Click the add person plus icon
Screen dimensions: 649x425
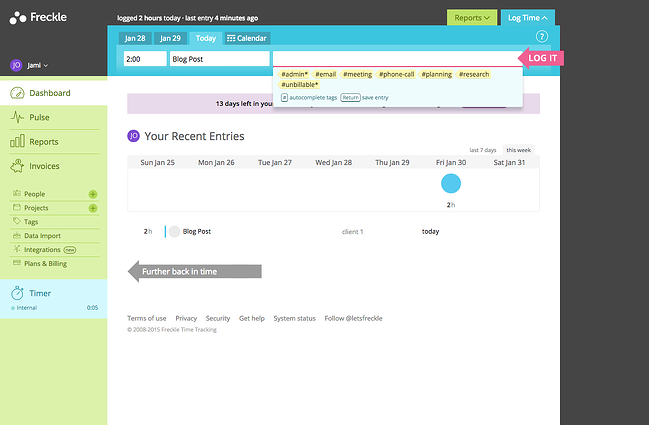point(93,194)
